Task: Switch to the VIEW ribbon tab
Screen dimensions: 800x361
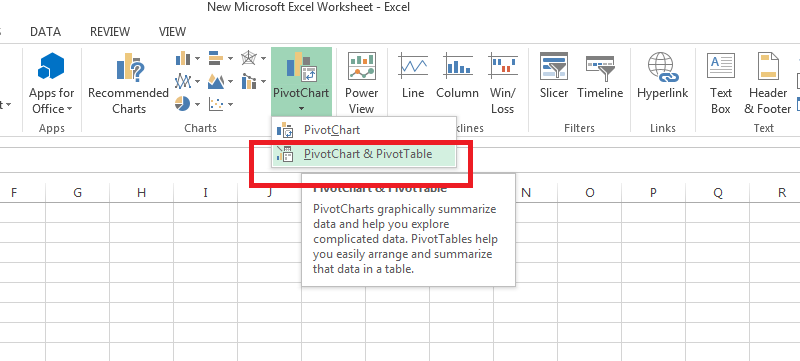Action: tap(172, 32)
